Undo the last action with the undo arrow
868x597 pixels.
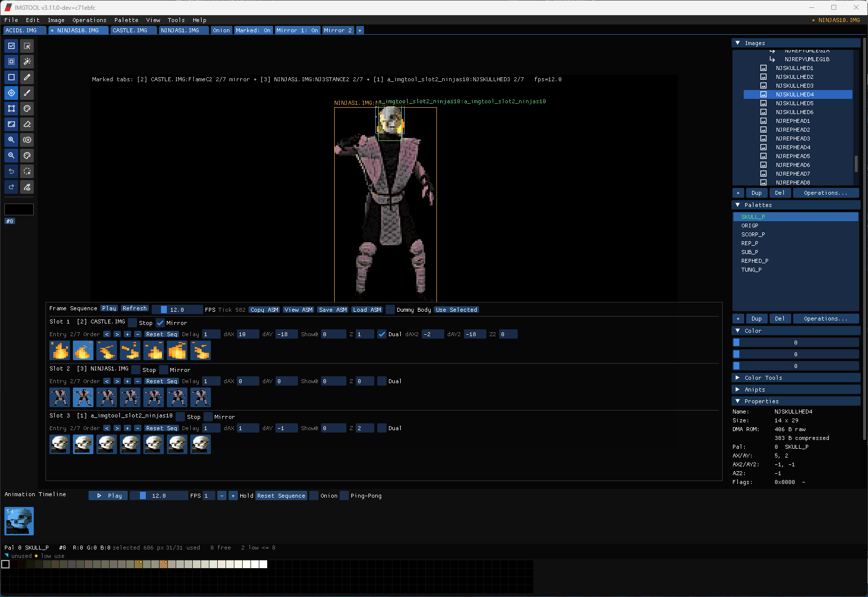pyautogui.click(x=11, y=171)
